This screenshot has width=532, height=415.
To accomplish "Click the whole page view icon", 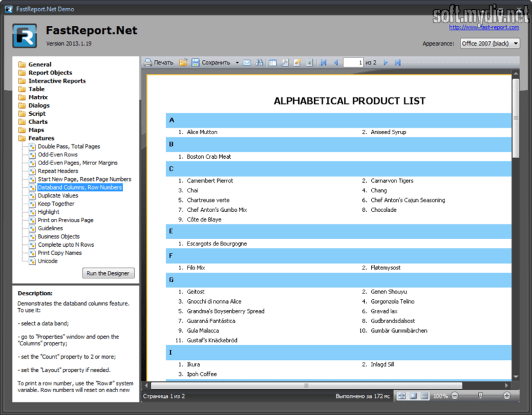I will click(413, 395).
